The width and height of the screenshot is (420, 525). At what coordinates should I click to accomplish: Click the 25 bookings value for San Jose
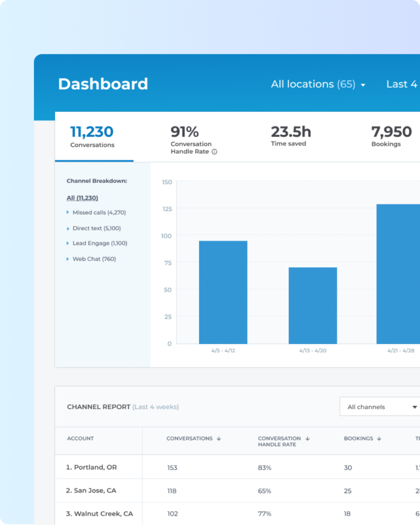point(348,491)
